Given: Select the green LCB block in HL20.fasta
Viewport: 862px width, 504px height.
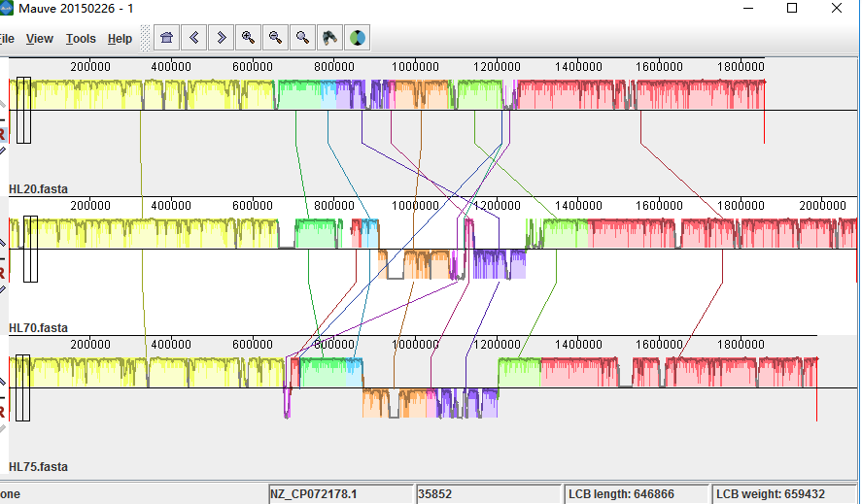Looking at the screenshot, I should coord(299,95).
